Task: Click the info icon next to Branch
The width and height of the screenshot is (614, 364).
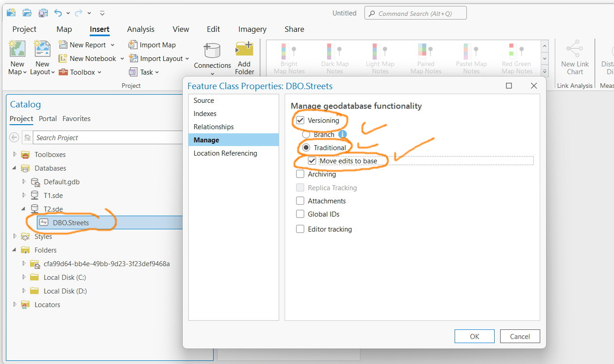Action: tap(343, 134)
